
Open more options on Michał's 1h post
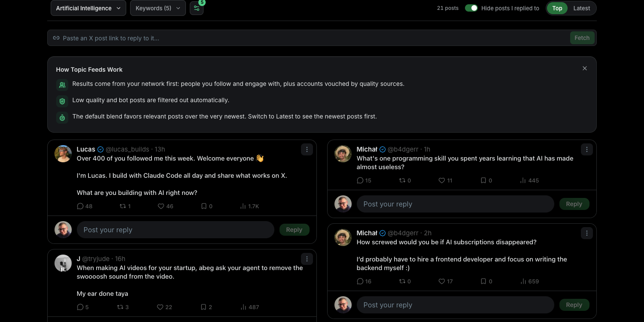[x=586, y=149]
